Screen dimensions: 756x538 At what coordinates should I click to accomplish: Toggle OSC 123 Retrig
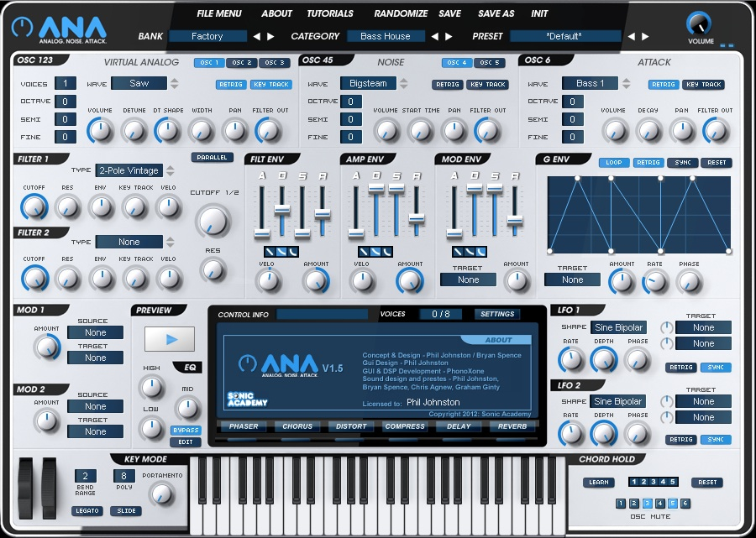point(231,84)
